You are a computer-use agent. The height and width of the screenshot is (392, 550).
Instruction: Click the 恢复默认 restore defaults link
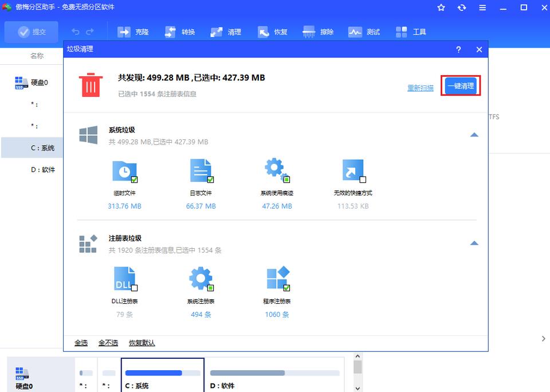pyautogui.click(x=142, y=343)
